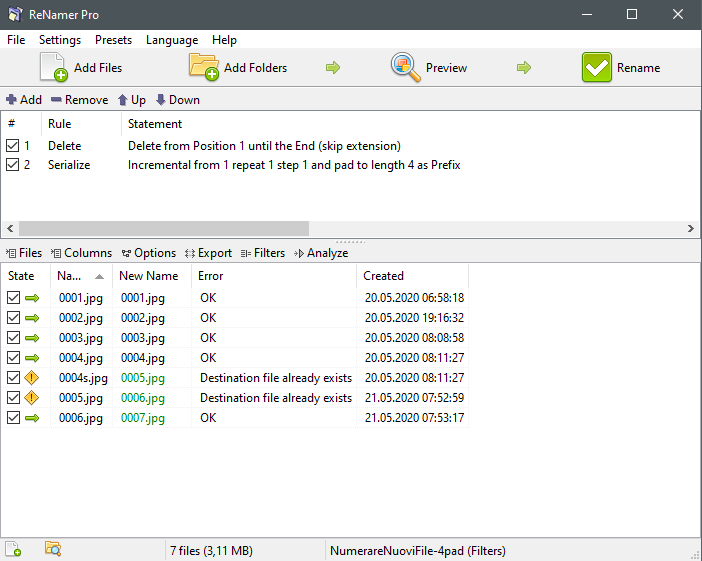Toggle the checkbox for 0004.jpg

point(13,357)
